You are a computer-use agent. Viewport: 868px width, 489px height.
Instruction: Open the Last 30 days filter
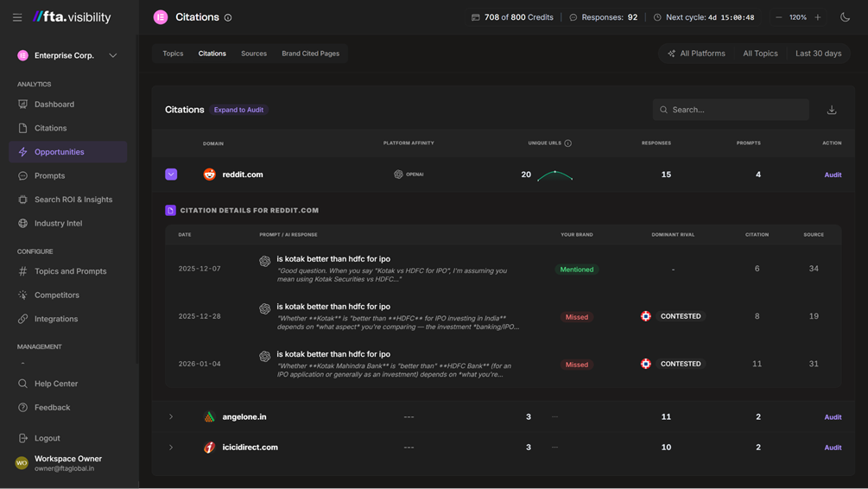click(818, 54)
